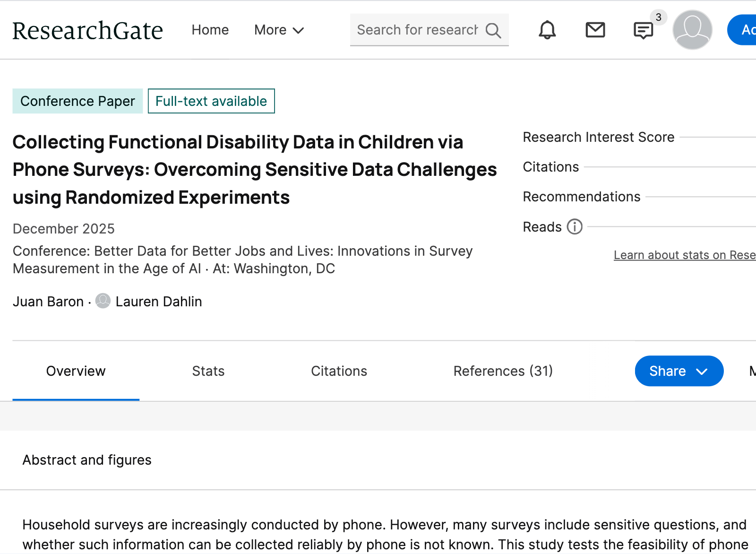Click the ResearchGate logo

click(87, 31)
